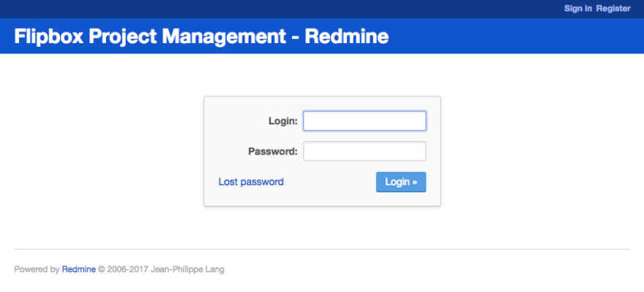Click the Flipbox Project Management - Redmine title
The width and height of the screenshot is (644, 292).
coord(201,37)
